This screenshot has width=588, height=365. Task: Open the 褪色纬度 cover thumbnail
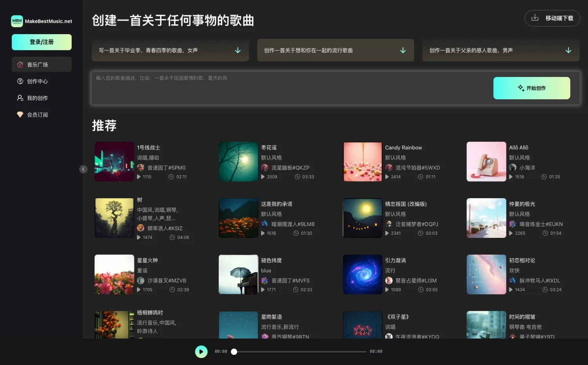(x=238, y=274)
